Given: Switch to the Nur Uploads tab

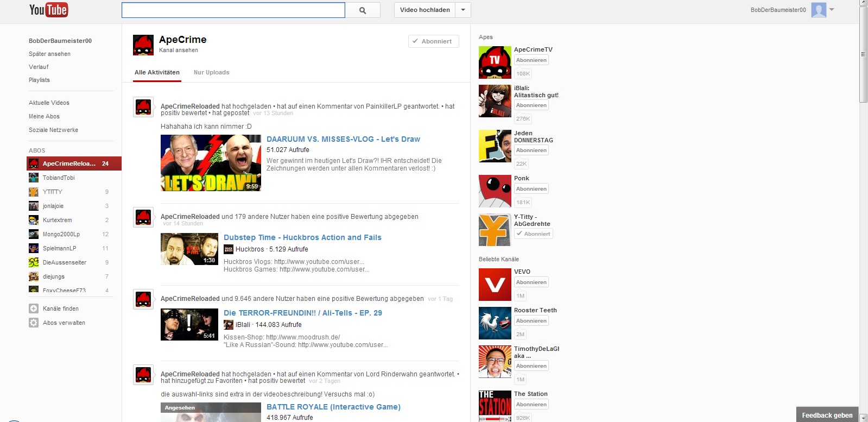Looking at the screenshot, I should click(x=212, y=72).
